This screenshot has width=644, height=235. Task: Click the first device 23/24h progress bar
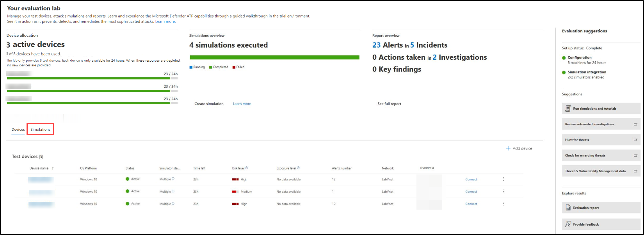coord(92,78)
